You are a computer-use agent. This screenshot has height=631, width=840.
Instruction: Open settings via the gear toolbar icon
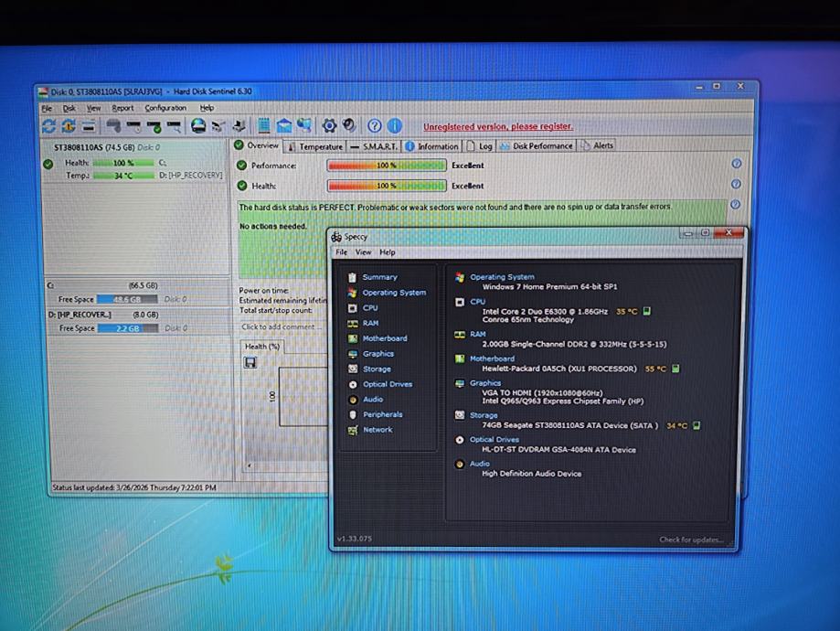tap(329, 126)
